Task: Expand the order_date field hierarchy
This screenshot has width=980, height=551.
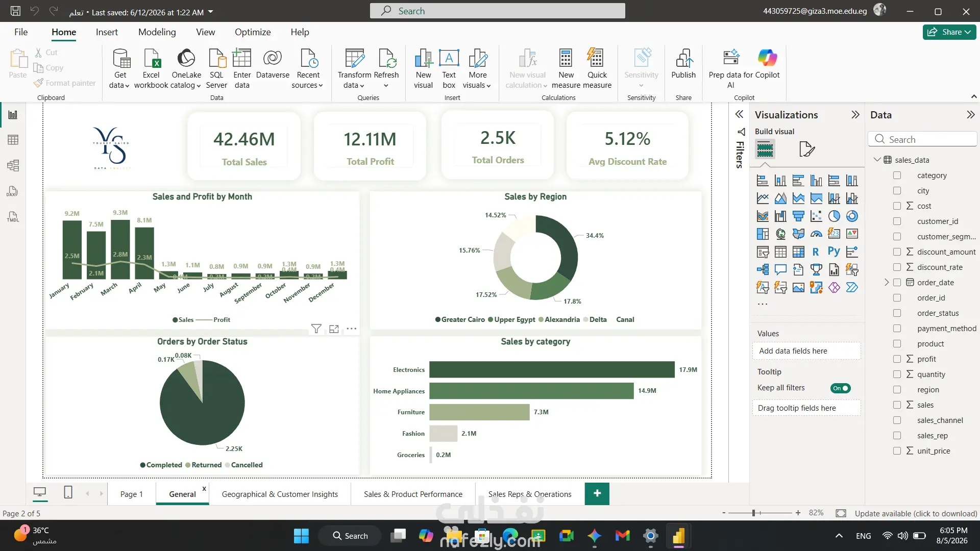Action: (x=887, y=282)
